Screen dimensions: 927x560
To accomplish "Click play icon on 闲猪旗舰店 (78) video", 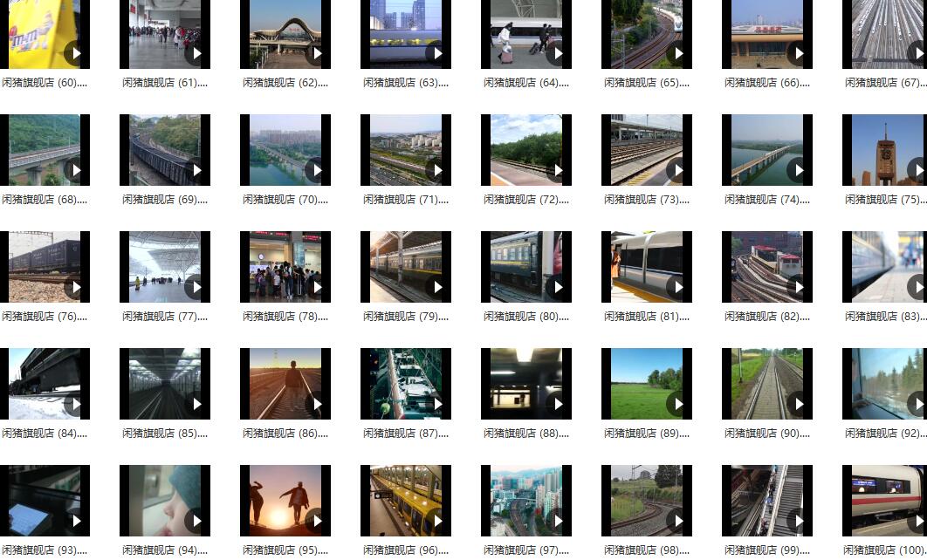I will click(317, 287).
